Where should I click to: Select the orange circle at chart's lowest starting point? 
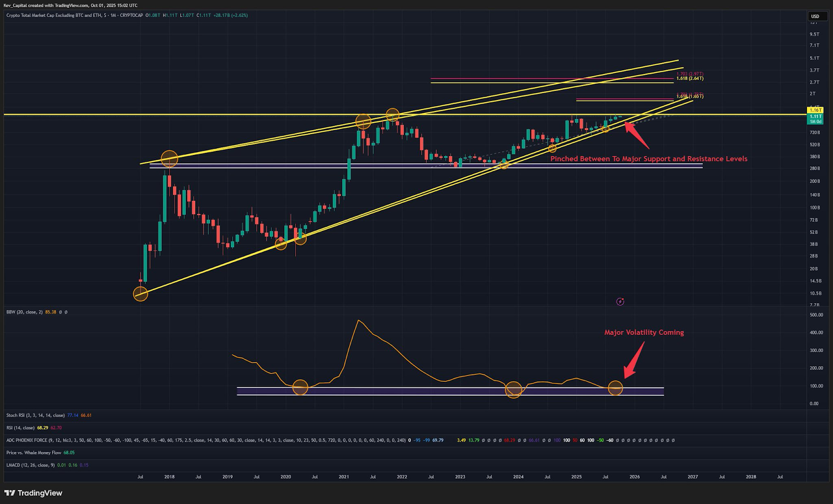(141, 294)
